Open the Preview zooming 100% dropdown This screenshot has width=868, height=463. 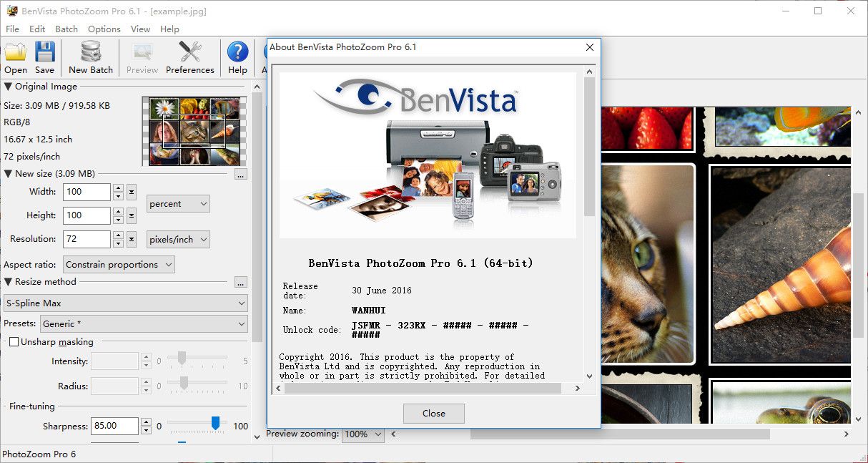click(x=363, y=434)
